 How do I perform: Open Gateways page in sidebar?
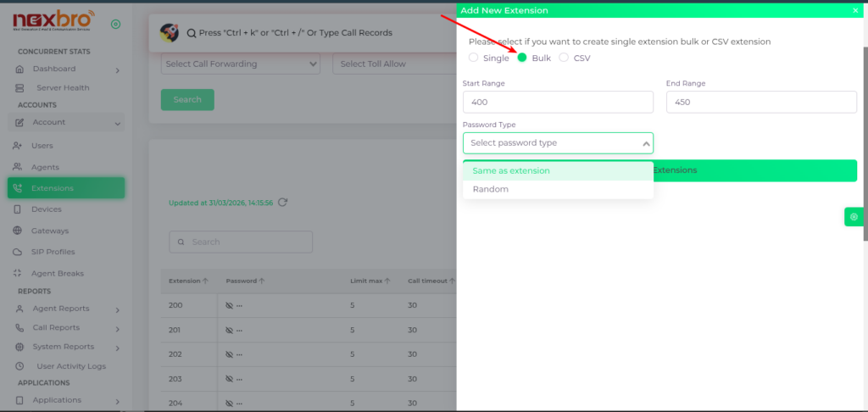point(50,231)
